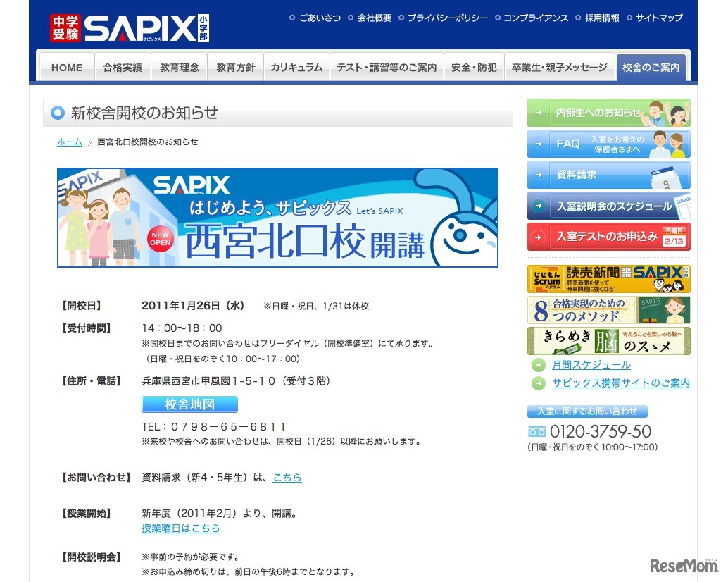Open the 読売新聞 SAPIX banner
Screen dimensions: 728x582
[609, 279]
